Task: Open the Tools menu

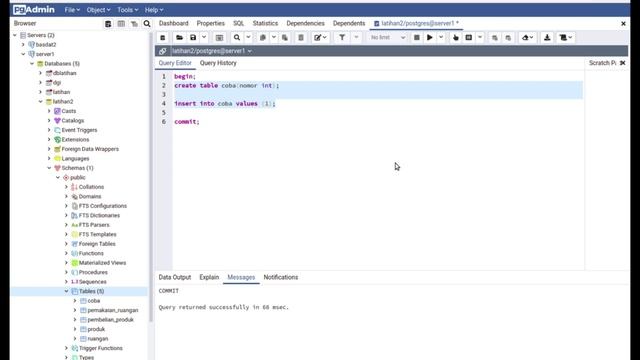Action: pos(127,10)
